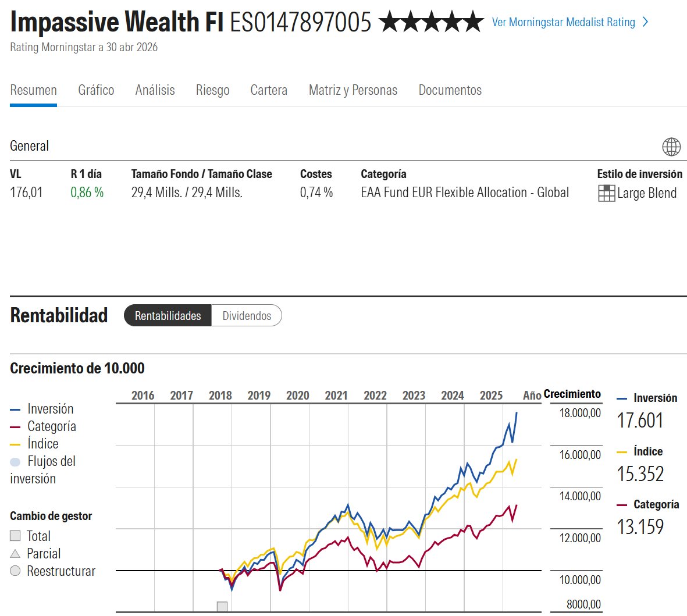
Task: Click the Rating Morningstar a 30 abr 2026 text
Action: click(x=84, y=47)
